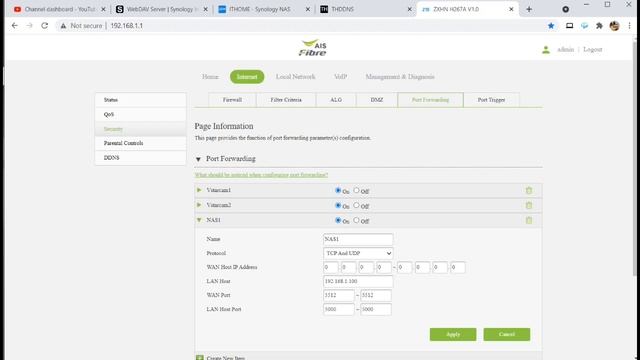Switch to the Port Trigger tab
Viewport: 640px width, 360px height.
pos(491,100)
